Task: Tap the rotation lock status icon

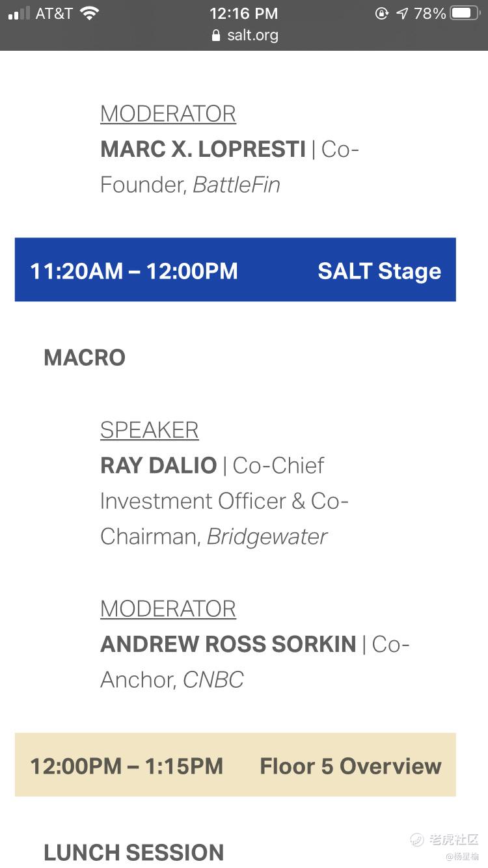Action: (382, 14)
